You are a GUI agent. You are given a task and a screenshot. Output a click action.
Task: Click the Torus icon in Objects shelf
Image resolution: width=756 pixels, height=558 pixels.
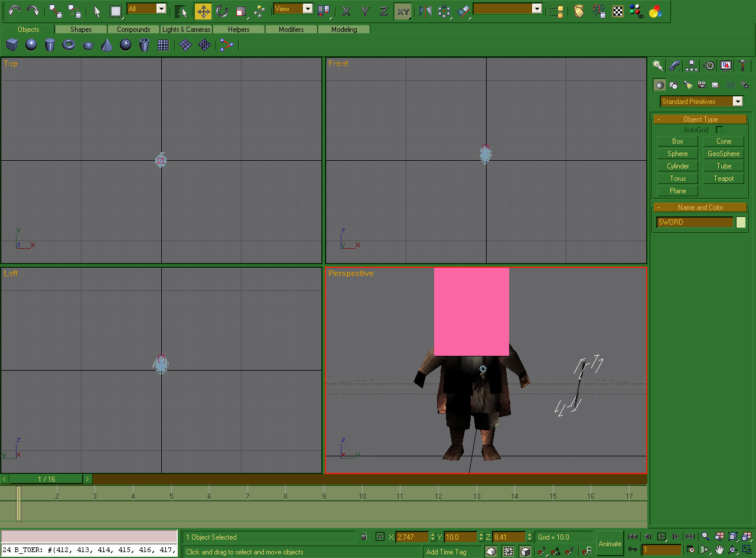tap(69, 45)
